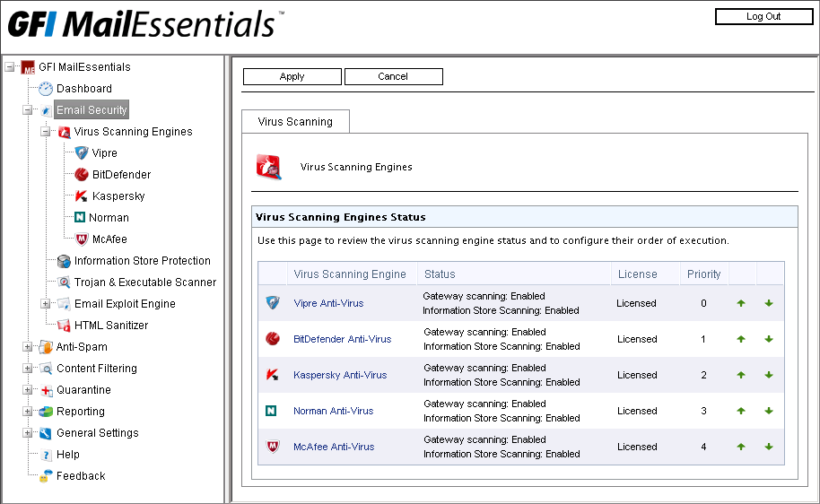Click the McAfee shield icon in tree

tap(81, 239)
